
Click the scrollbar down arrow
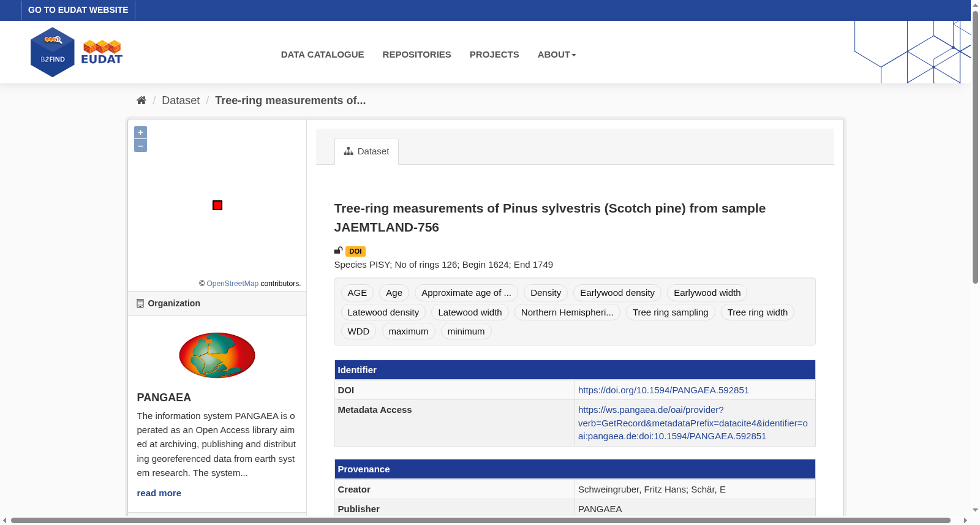(x=975, y=510)
